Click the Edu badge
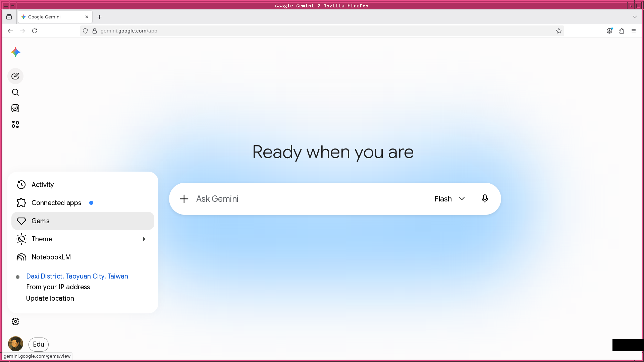The height and width of the screenshot is (362, 644). click(39, 344)
